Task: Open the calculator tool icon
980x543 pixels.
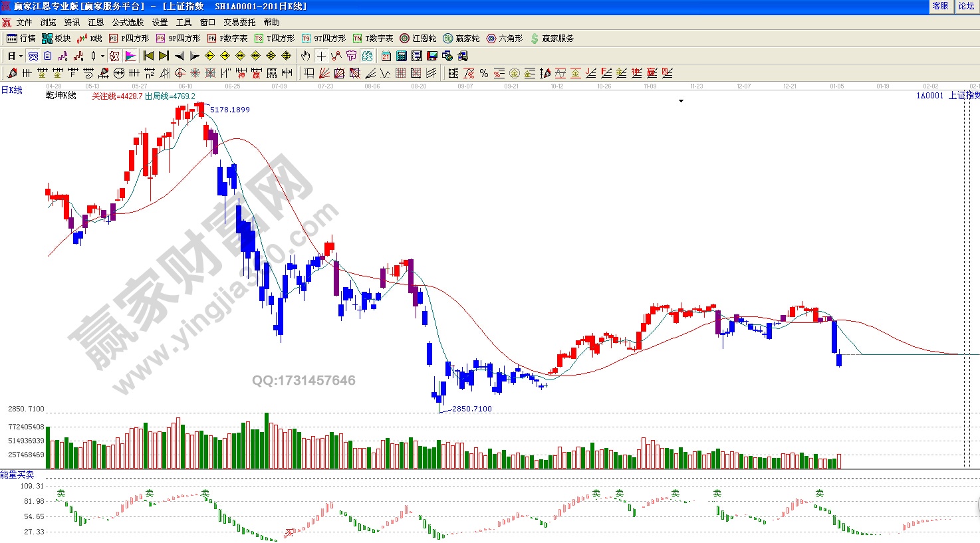Action: [402, 56]
